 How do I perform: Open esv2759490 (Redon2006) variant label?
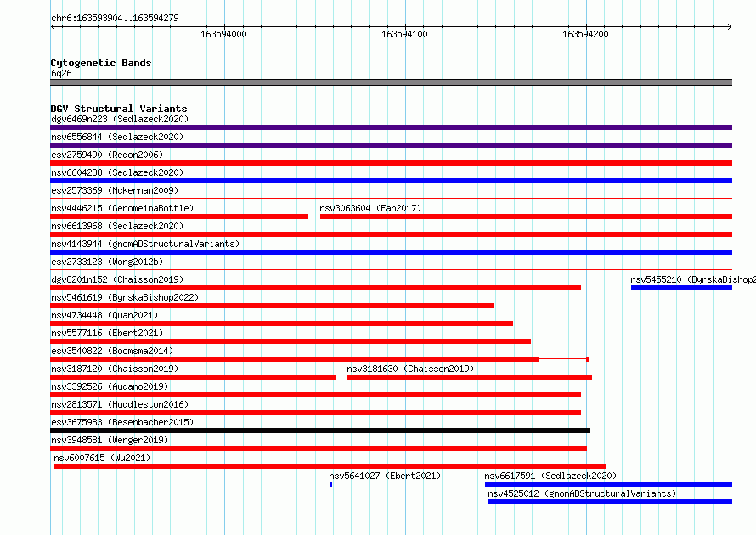click(107, 155)
